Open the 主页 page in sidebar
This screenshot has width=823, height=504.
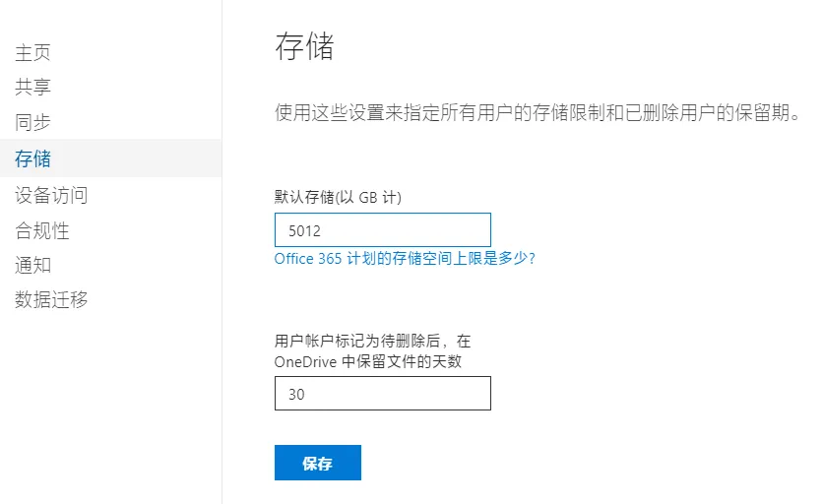[32, 53]
